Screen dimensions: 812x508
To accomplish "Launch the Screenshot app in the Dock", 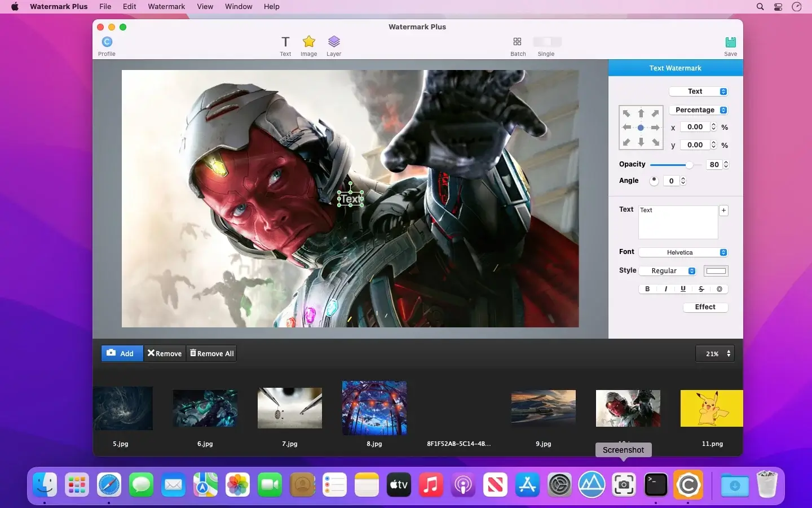I will (x=624, y=485).
